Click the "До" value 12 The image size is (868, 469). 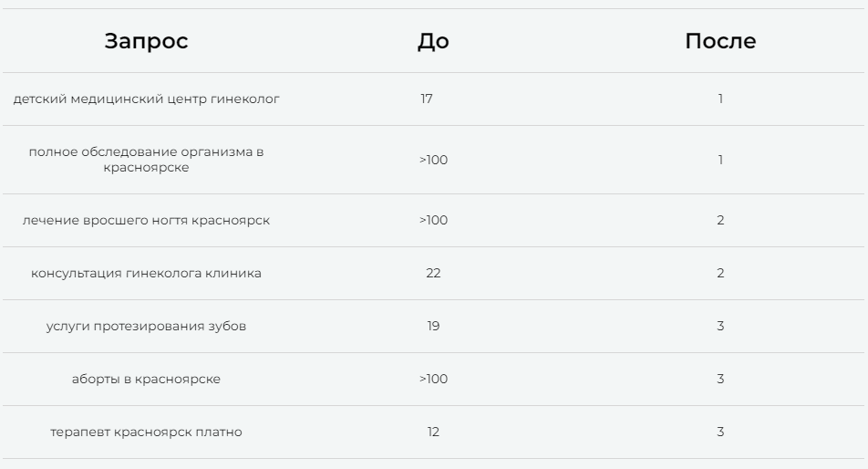click(433, 432)
